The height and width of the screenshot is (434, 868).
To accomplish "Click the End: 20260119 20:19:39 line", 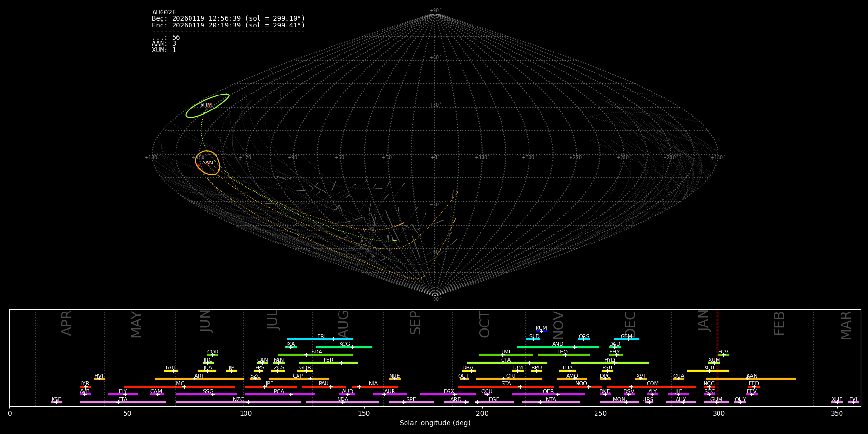I will [229, 25].
